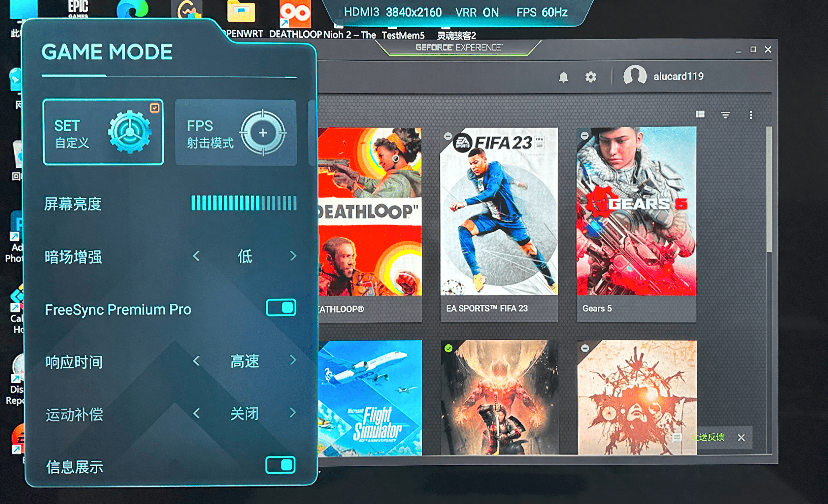Click EA SPORTS FIFA 23 title text

tap(487, 309)
